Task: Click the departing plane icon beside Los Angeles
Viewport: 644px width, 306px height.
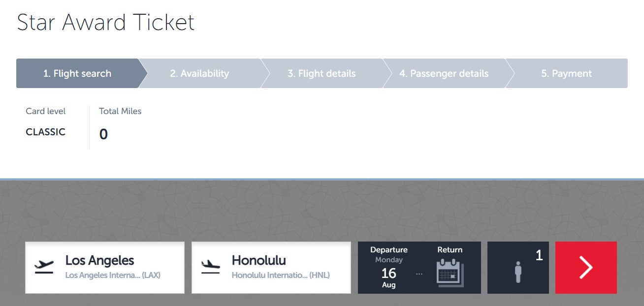Action: [x=44, y=267]
